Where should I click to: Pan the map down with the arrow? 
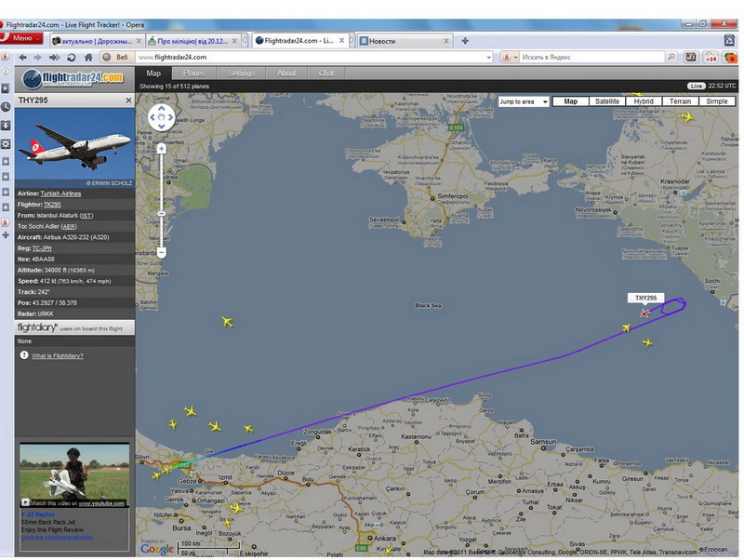click(161, 127)
